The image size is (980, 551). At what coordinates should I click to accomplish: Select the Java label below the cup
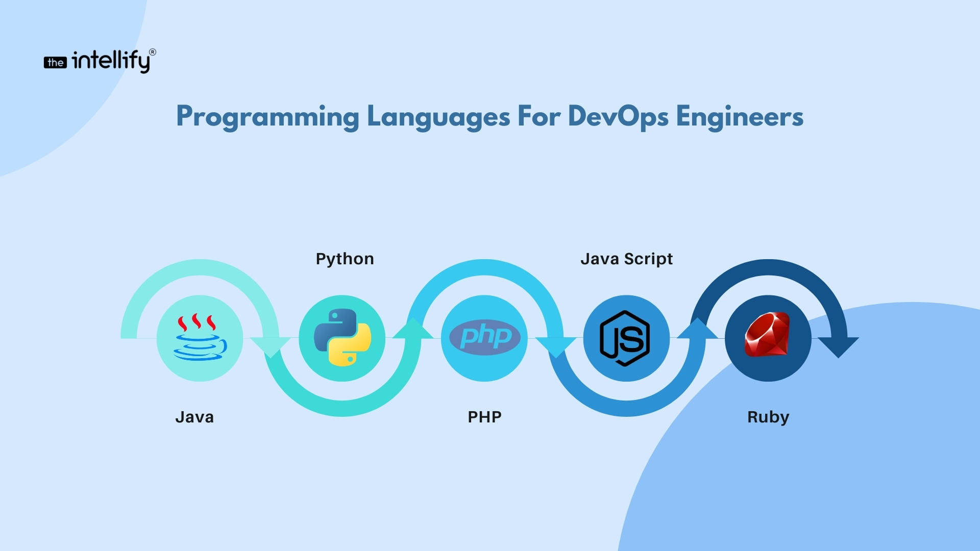click(x=194, y=417)
